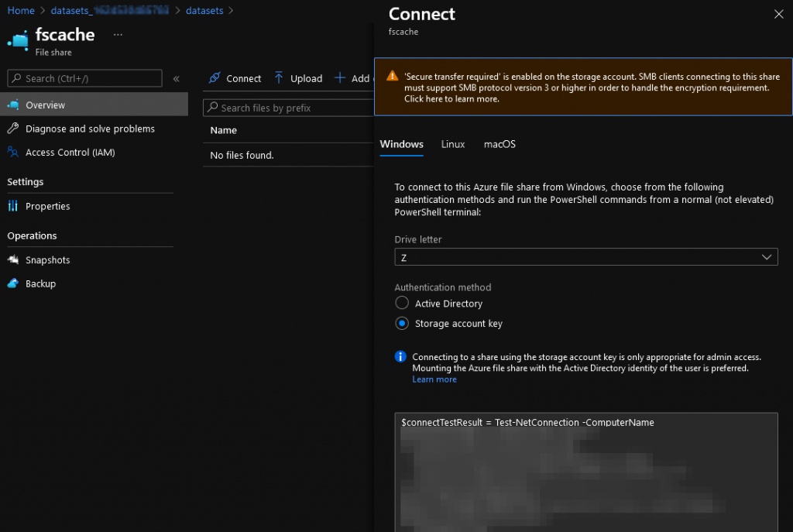This screenshot has height=532, width=793.
Task: Click the Properties bars icon
Action: pyautogui.click(x=13, y=206)
